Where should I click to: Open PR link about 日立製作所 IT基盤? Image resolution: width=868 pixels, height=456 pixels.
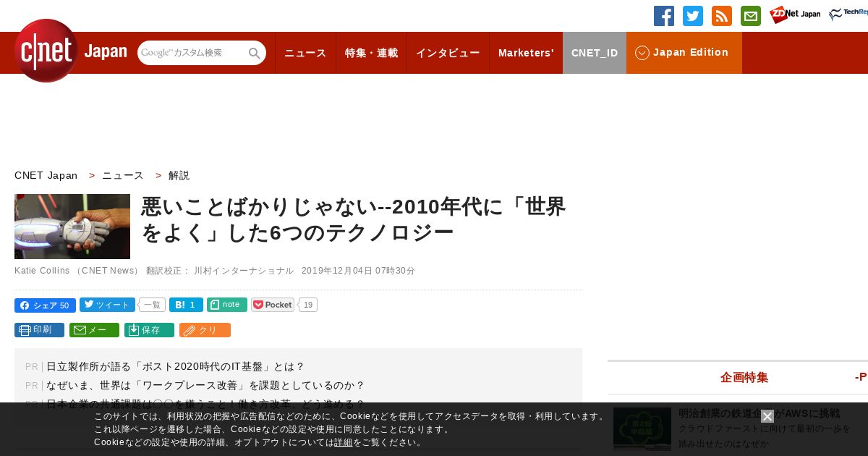(x=176, y=367)
